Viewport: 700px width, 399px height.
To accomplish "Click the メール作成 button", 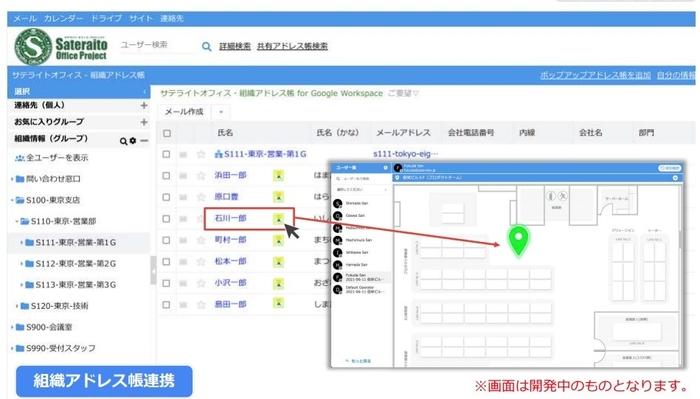I will (184, 112).
